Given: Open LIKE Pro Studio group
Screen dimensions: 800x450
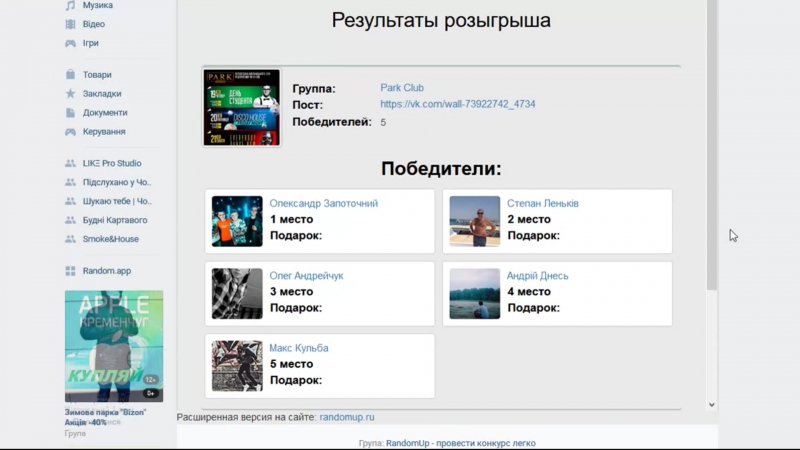Looking at the screenshot, I should point(111,163).
